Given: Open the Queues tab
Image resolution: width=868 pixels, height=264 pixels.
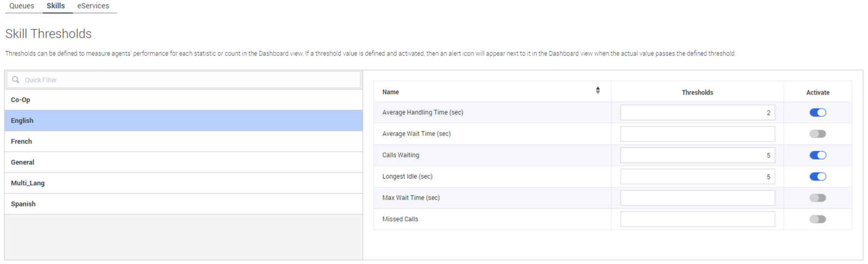Looking at the screenshot, I should (22, 6).
